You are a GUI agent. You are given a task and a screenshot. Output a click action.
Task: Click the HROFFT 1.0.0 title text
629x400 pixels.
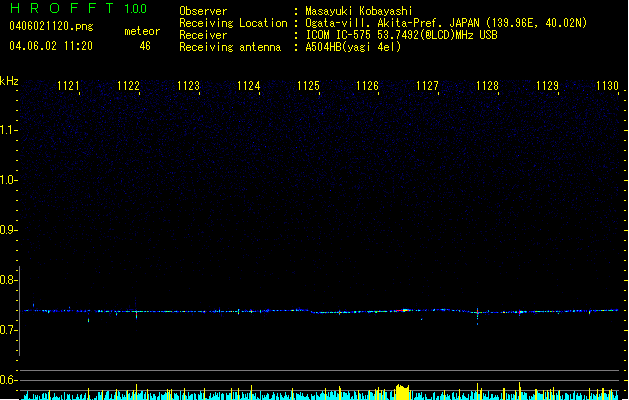click(78, 8)
